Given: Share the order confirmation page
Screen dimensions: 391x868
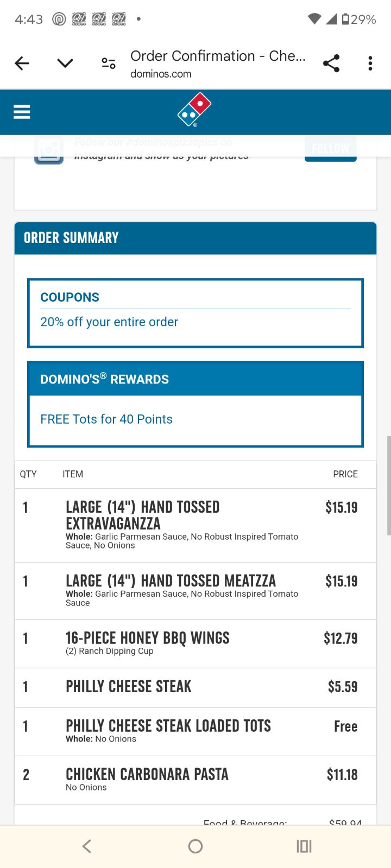Looking at the screenshot, I should tap(331, 63).
